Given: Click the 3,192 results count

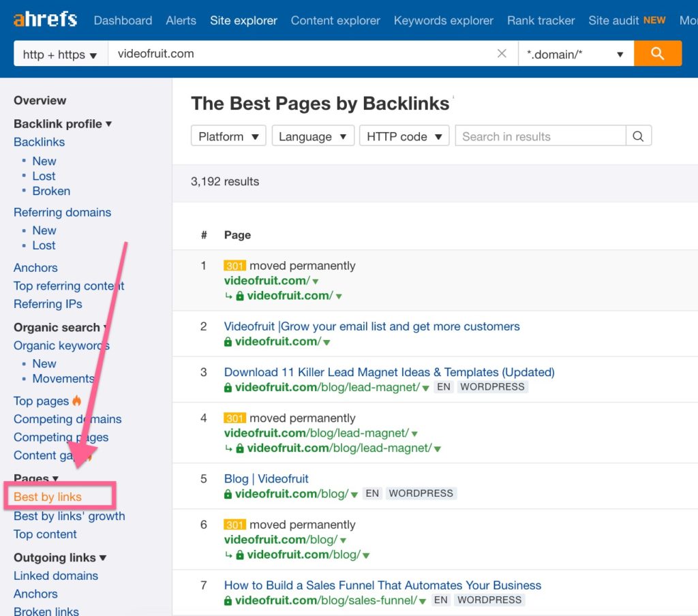Looking at the screenshot, I should pos(225,181).
